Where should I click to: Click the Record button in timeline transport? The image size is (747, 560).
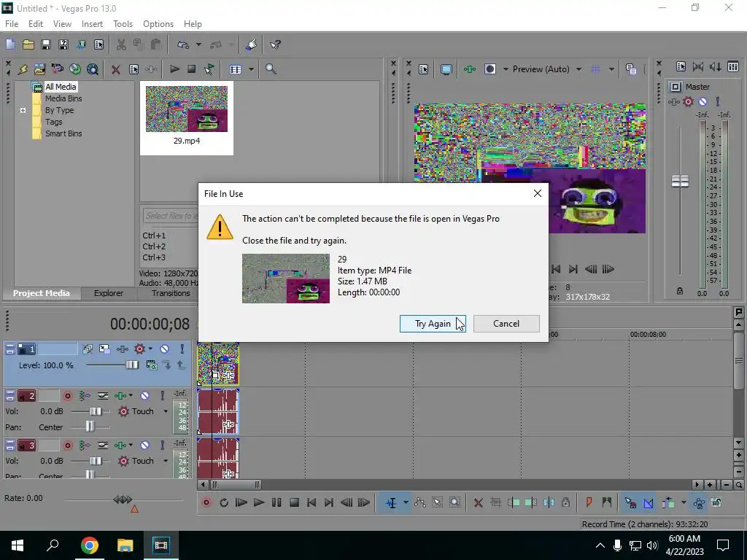tap(206, 502)
